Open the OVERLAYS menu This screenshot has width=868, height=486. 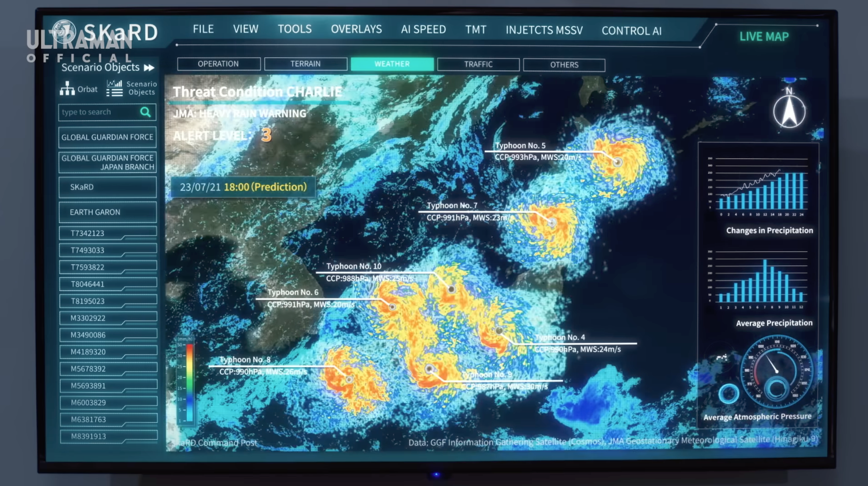tap(356, 29)
